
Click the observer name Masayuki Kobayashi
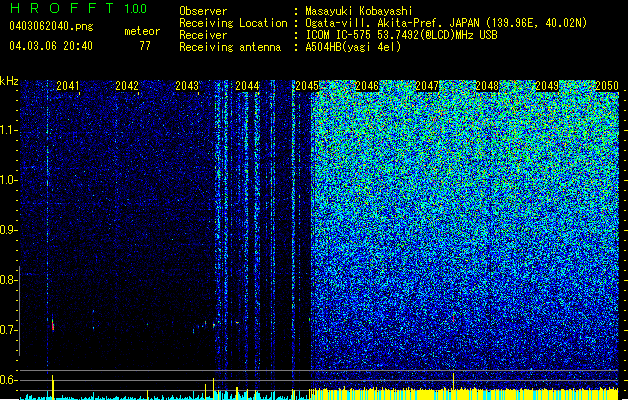pos(359,11)
